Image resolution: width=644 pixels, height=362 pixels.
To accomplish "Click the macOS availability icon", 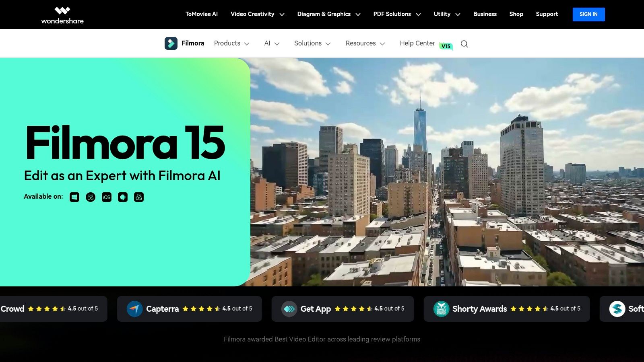I will click(90, 197).
